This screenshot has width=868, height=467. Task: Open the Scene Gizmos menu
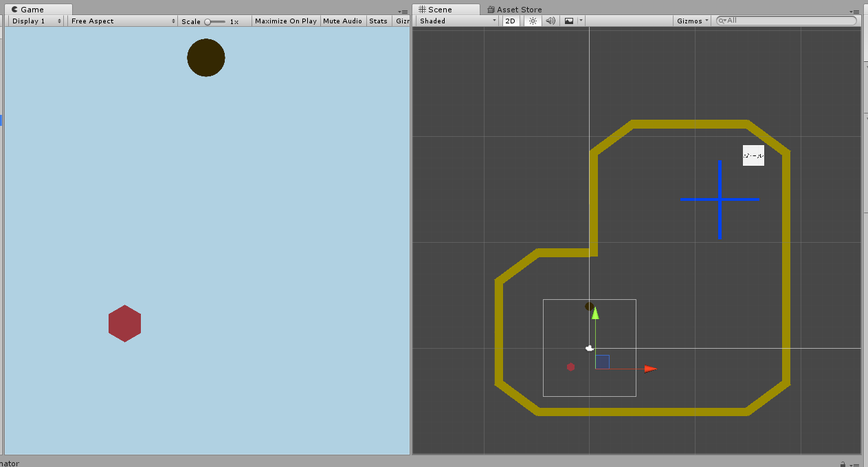(692, 21)
